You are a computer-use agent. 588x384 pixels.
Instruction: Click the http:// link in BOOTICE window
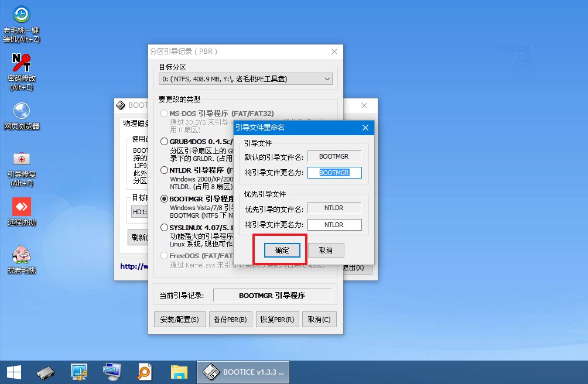pos(134,266)
